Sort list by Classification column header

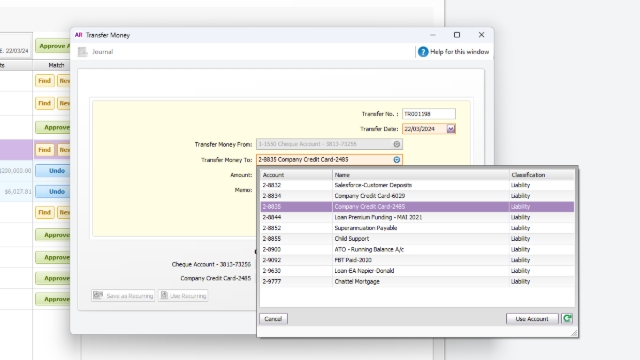(542, 175)
